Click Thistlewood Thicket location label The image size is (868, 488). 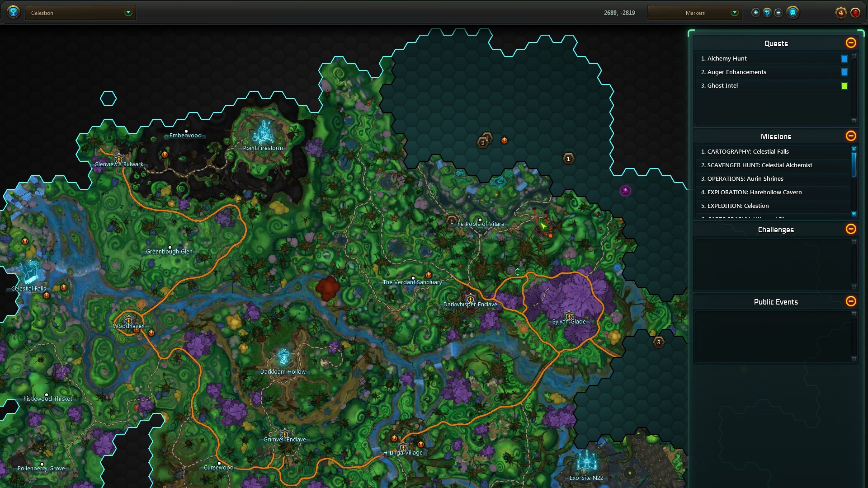point(46,399)
